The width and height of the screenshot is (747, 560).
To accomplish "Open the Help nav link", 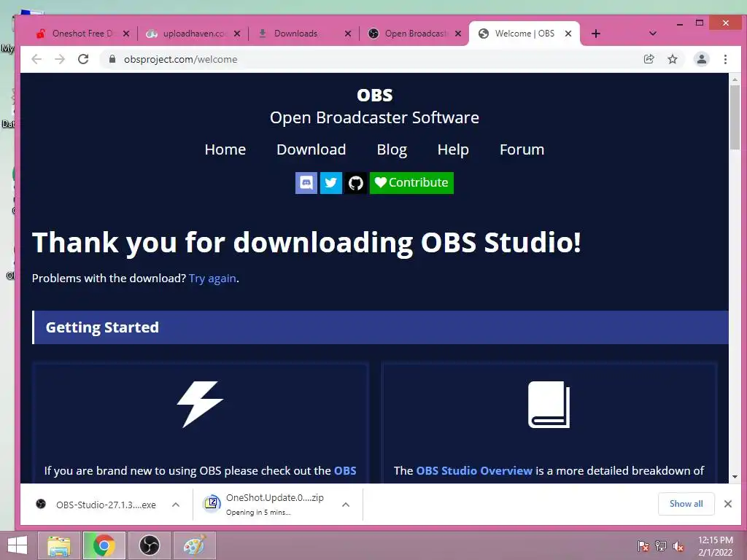I will click(453, 149).
